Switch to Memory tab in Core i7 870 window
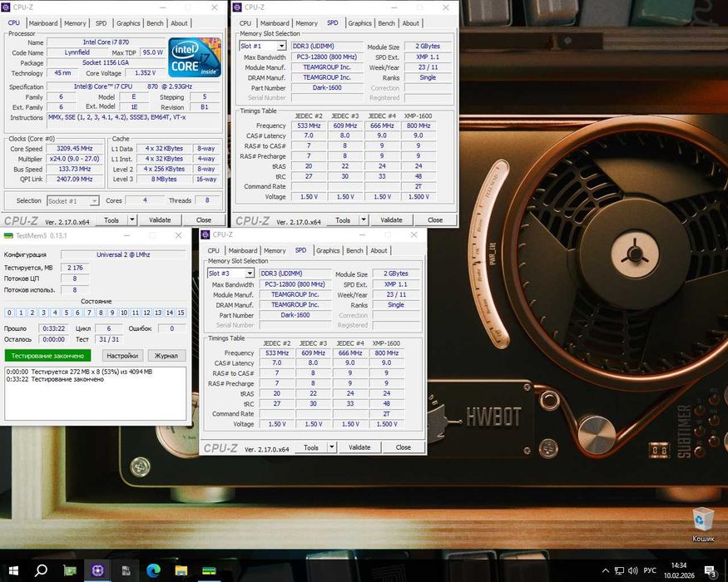 click(x=75, y=23)
